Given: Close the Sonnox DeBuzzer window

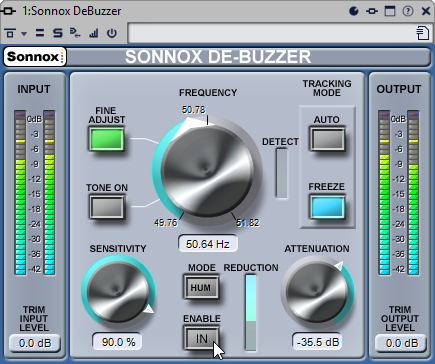Looking at the screenshot, I should (x=426, y=11).
